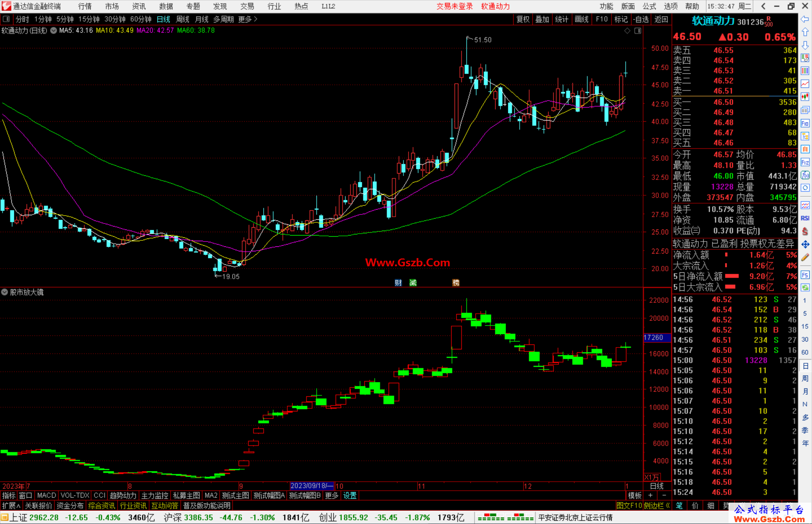Image resolution: width=812 pixels, height=524 pixels.
Task: Click the 财 marker icon on chart
Action: tap(398, 283)
